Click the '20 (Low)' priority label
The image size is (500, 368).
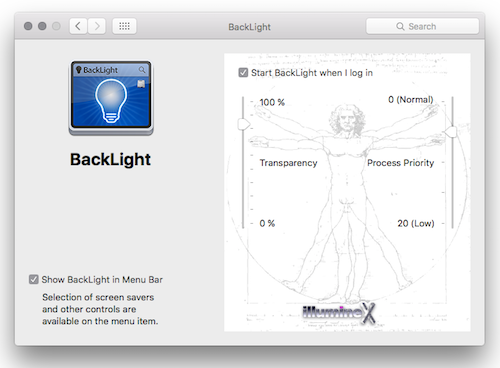pos(416,223)
